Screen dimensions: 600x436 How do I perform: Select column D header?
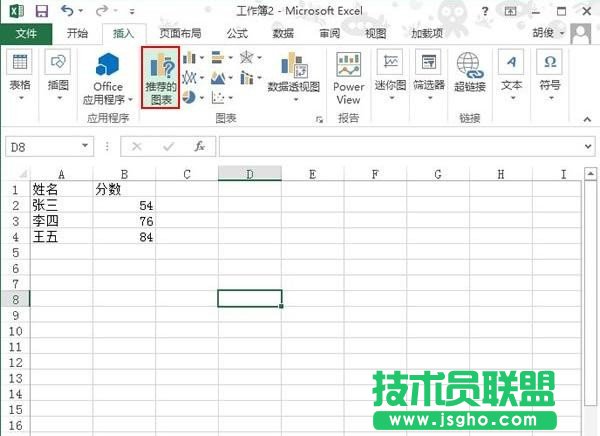(250, 174)
